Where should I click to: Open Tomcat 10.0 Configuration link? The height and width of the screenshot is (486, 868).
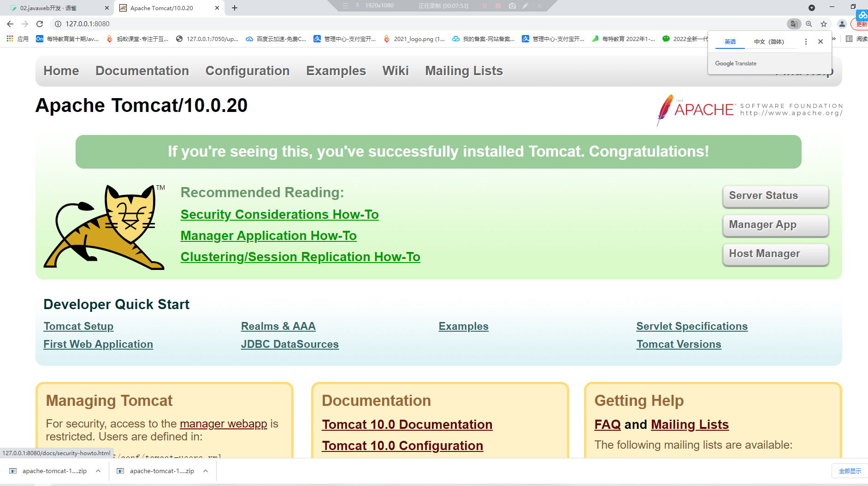tap(402, 446)
